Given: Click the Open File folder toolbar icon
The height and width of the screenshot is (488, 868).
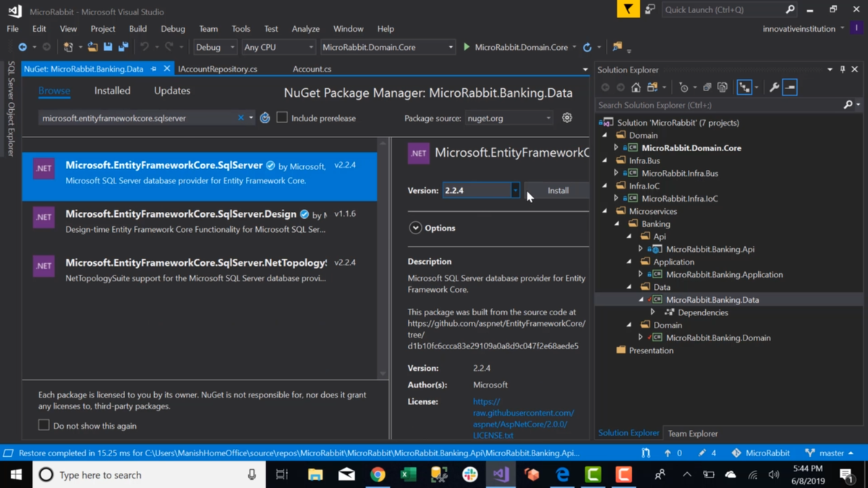Looking at the screenshot, I should pos(93,47).
